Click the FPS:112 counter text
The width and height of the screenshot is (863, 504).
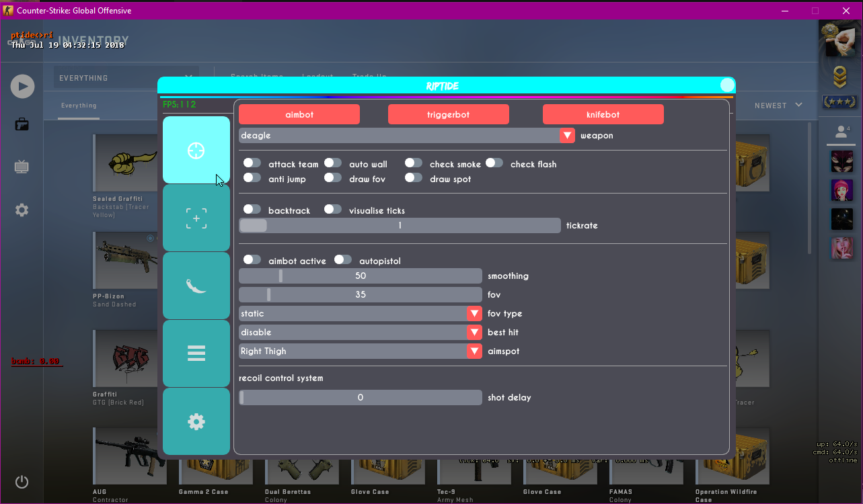pos(180,104)
